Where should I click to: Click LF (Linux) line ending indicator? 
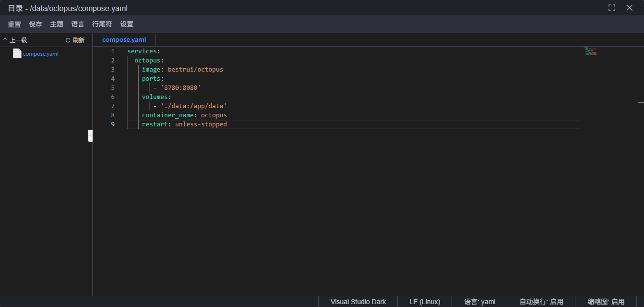425,302
